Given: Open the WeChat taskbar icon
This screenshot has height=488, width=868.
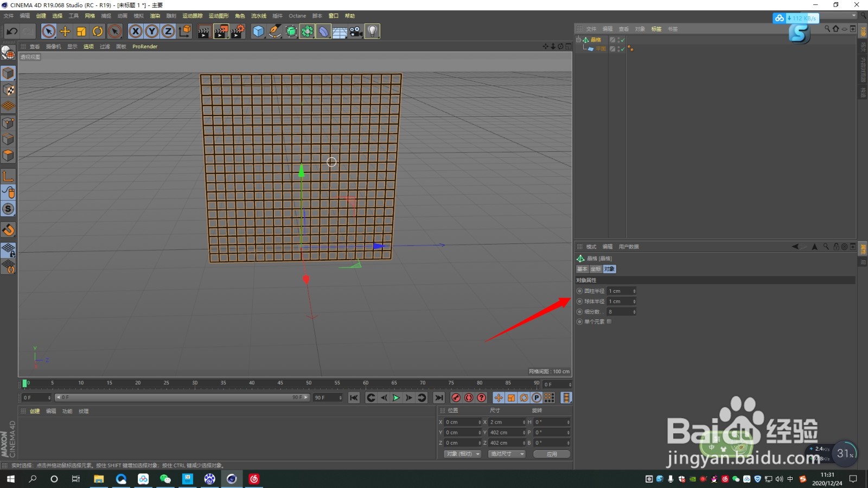Looking at the screenshot, I should click(x=165, y=479).
